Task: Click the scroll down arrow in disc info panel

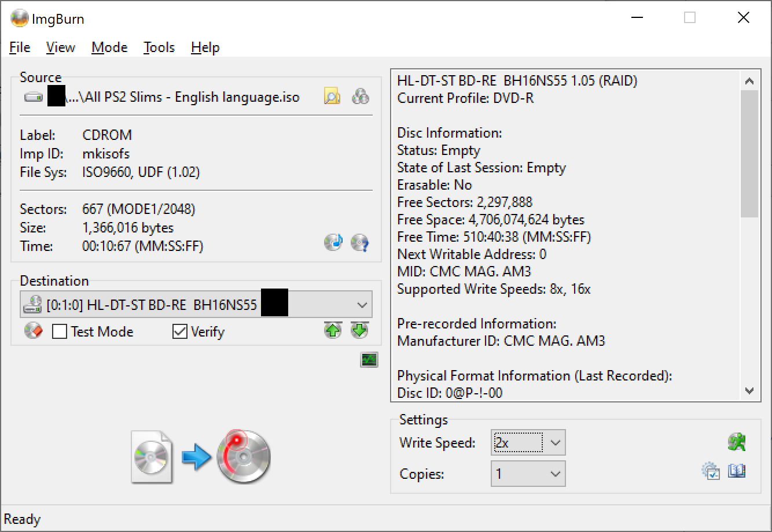Action: 749,391
